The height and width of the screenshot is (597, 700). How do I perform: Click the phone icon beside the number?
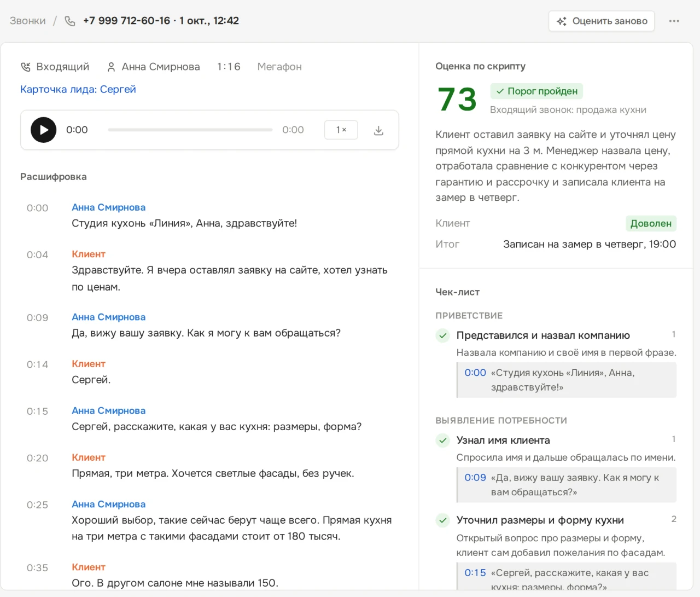click(x=70, y=21)
